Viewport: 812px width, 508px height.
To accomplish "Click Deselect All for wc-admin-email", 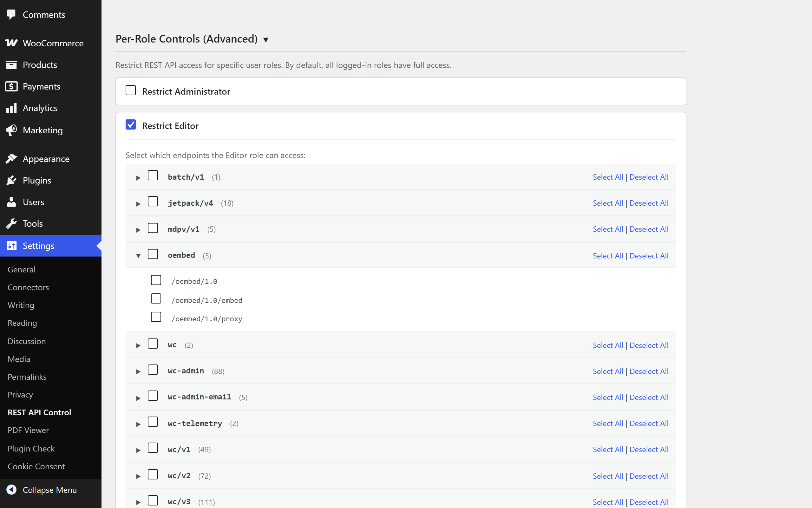I will click(x=649, y=398).
